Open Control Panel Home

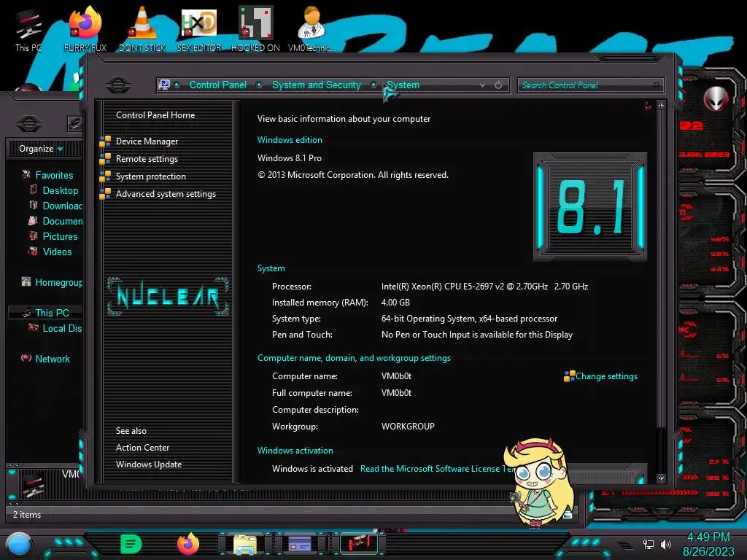[155, 114]
